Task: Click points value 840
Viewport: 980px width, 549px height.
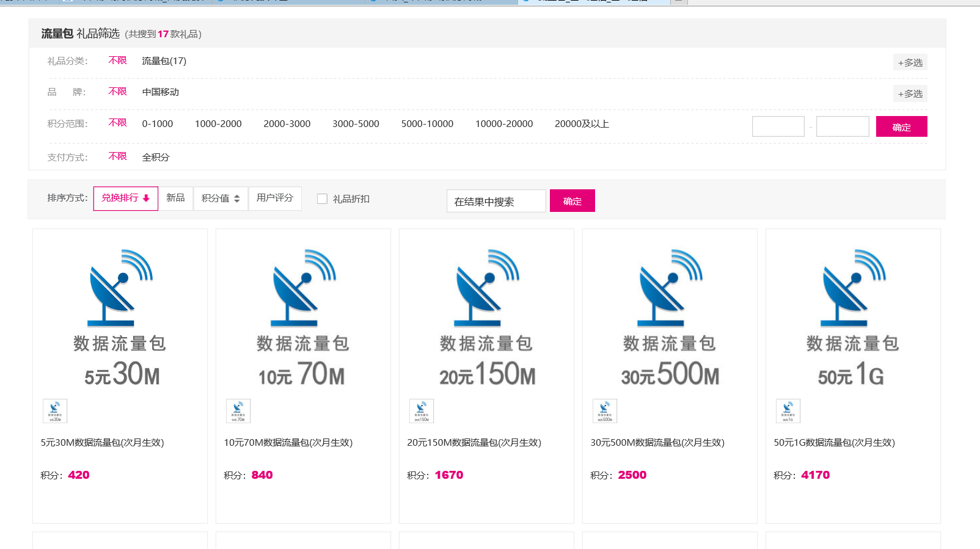Action: coord(262,475)
